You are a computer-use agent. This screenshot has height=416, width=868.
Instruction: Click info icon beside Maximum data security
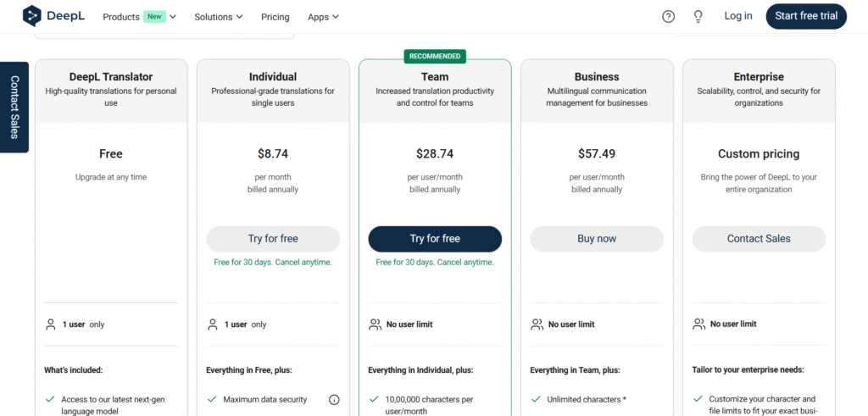[x=334, y=399]
